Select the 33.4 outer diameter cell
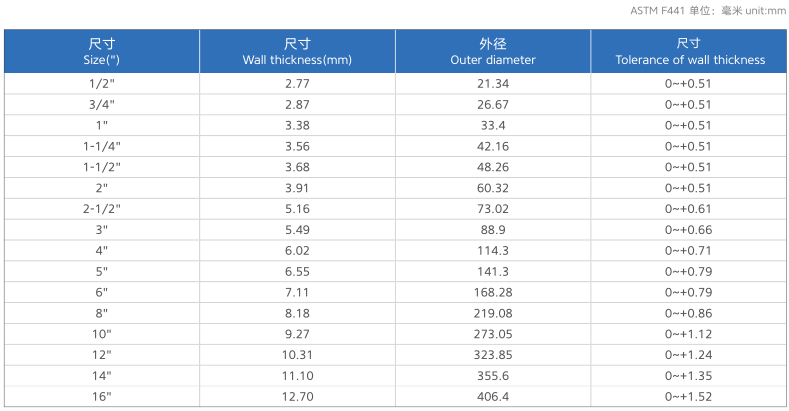 [x=493, y=125]
